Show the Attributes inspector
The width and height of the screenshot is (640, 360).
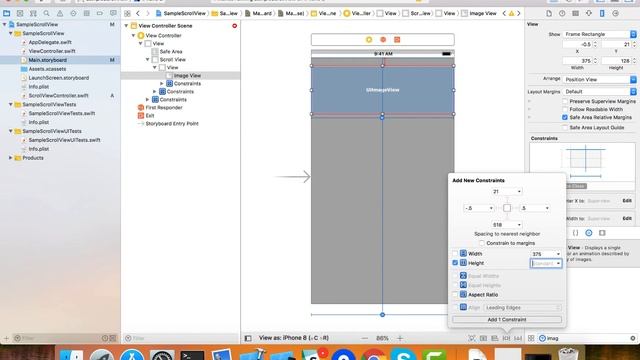click(589, 13)
